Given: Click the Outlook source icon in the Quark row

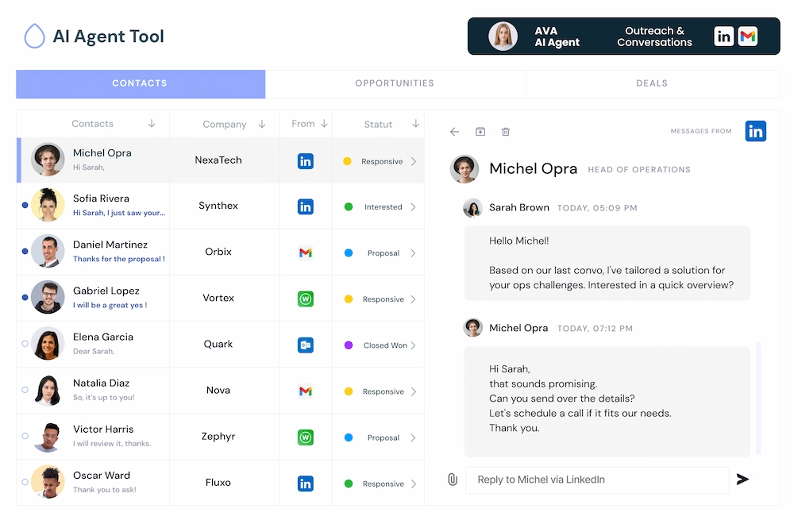Looking at the screenshot, I should (306, 345).
